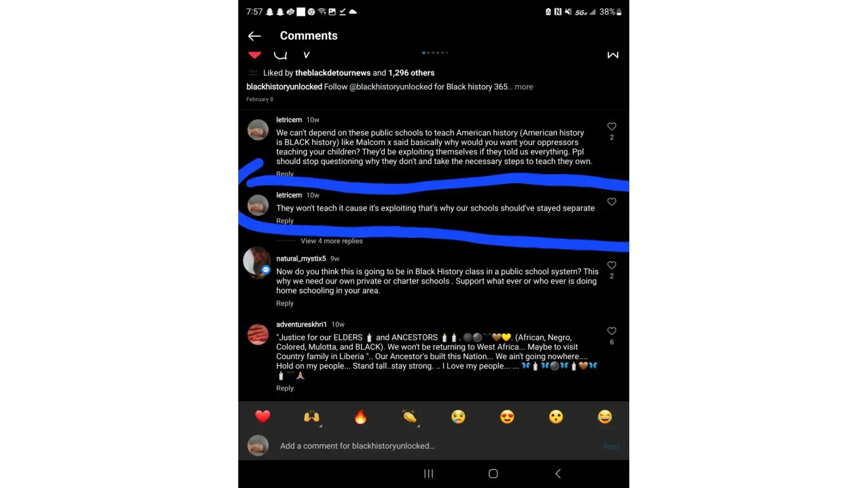This screenshot has height=488, width=868.
Task: Insert the fire emoji reaction
Action: pos(360,417)
